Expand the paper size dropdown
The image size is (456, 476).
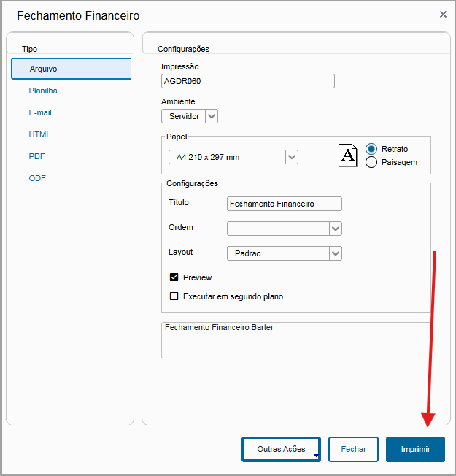291,157
